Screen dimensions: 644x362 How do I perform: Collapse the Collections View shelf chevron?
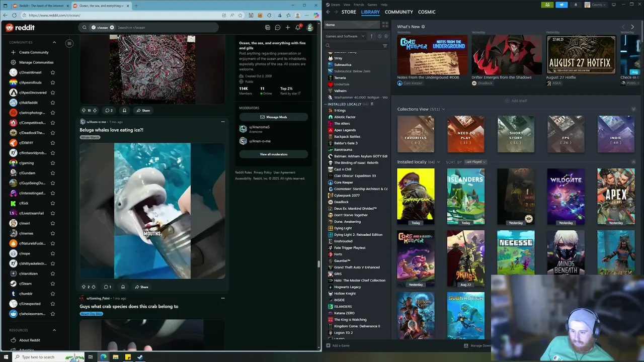tap(633, 109)
